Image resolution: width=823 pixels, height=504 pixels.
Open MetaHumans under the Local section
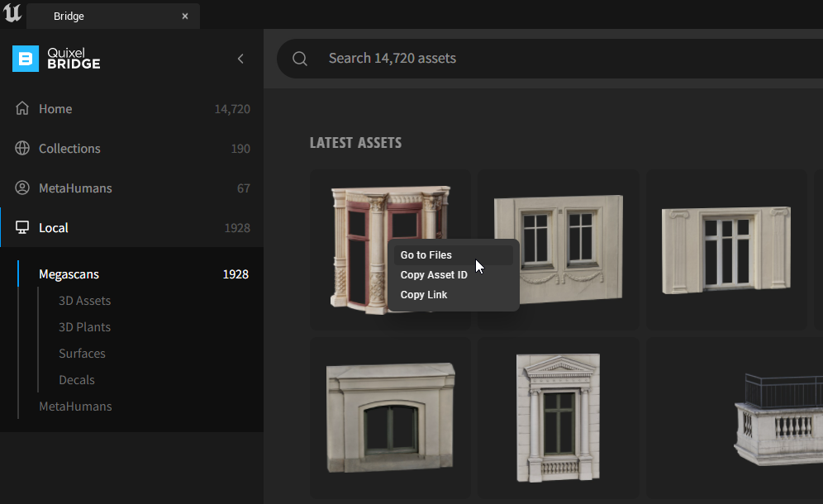coord(75,407)
